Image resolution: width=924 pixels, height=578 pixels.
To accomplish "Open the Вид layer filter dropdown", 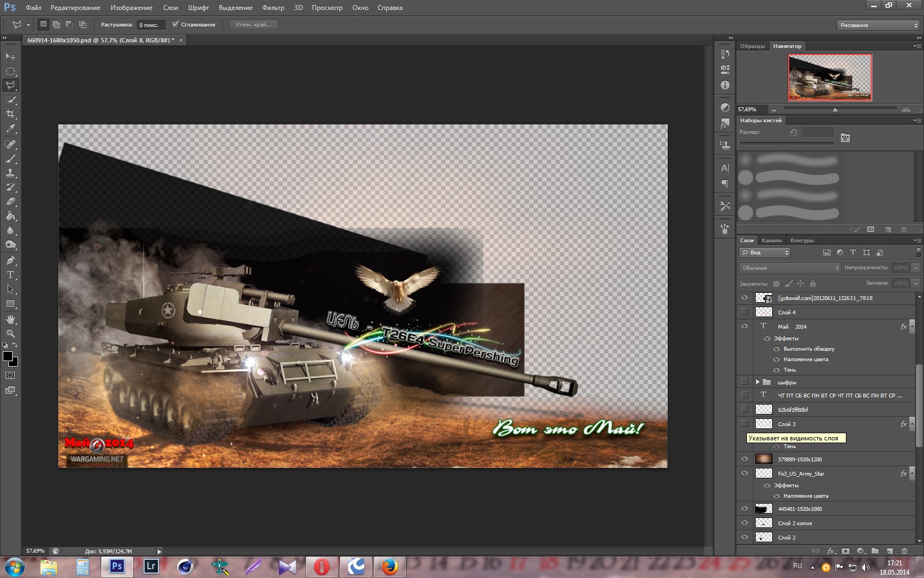I will click(x=765, y=253).
